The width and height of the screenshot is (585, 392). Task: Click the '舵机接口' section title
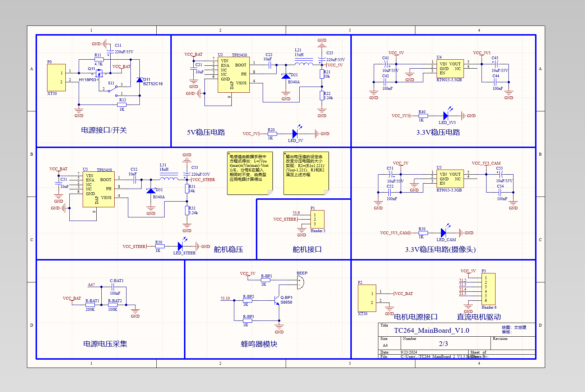pyautogui.click(x=307, y=249)
